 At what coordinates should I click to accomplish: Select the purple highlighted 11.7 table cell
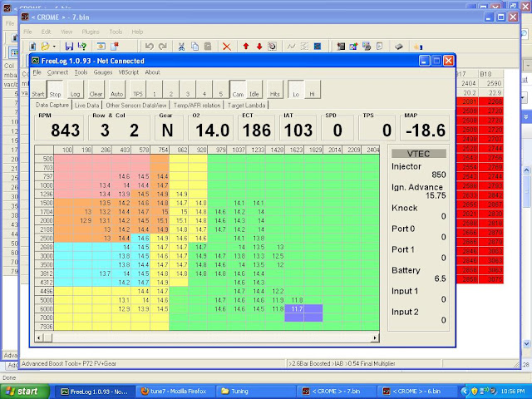coord(297,308)
